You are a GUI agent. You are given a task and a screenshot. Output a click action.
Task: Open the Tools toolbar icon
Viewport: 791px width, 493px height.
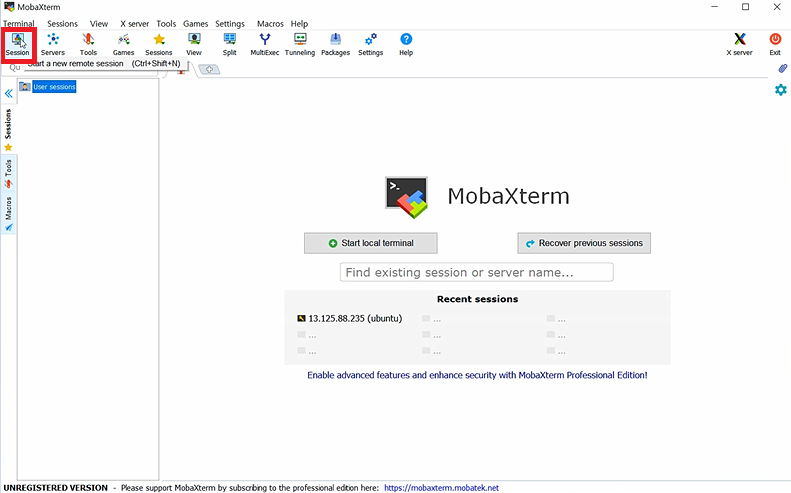pos(88,44)
